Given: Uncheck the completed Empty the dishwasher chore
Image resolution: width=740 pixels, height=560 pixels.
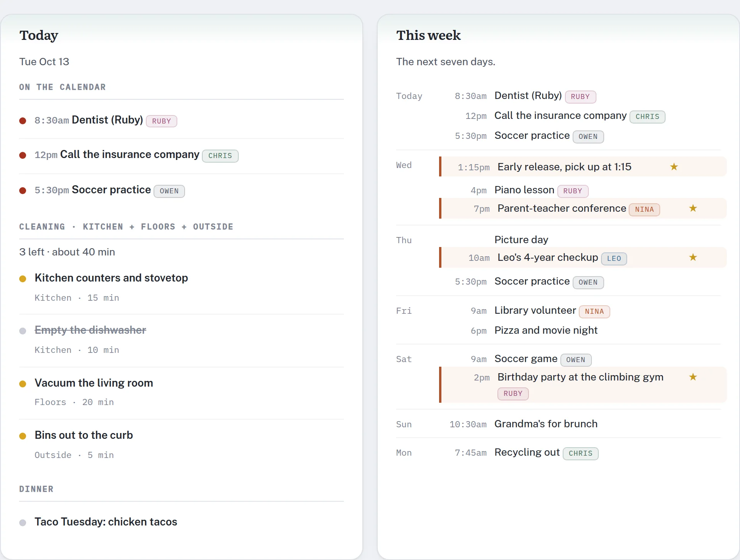Looking at the screenshot, I should [x=23, y=331].
